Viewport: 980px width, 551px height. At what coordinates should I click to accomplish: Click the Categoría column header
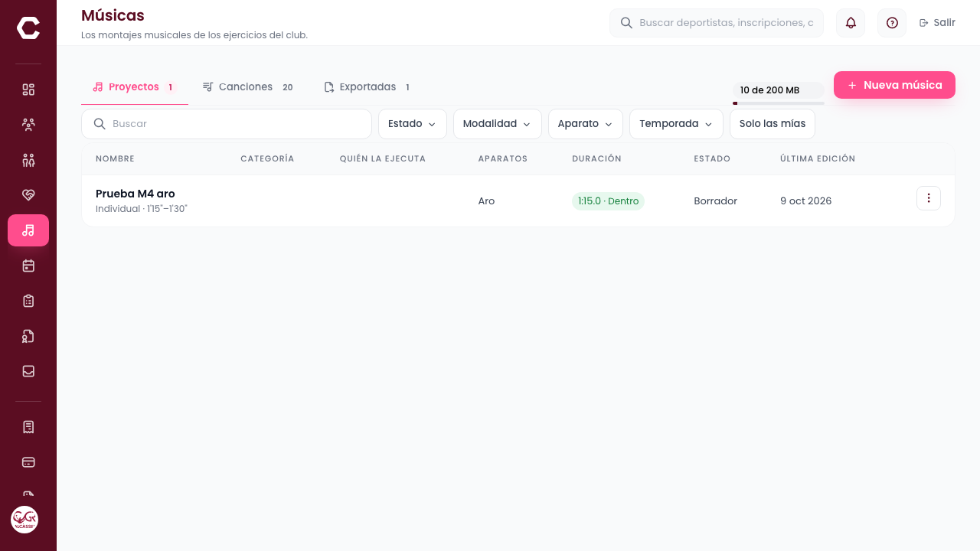pos(267,158)
